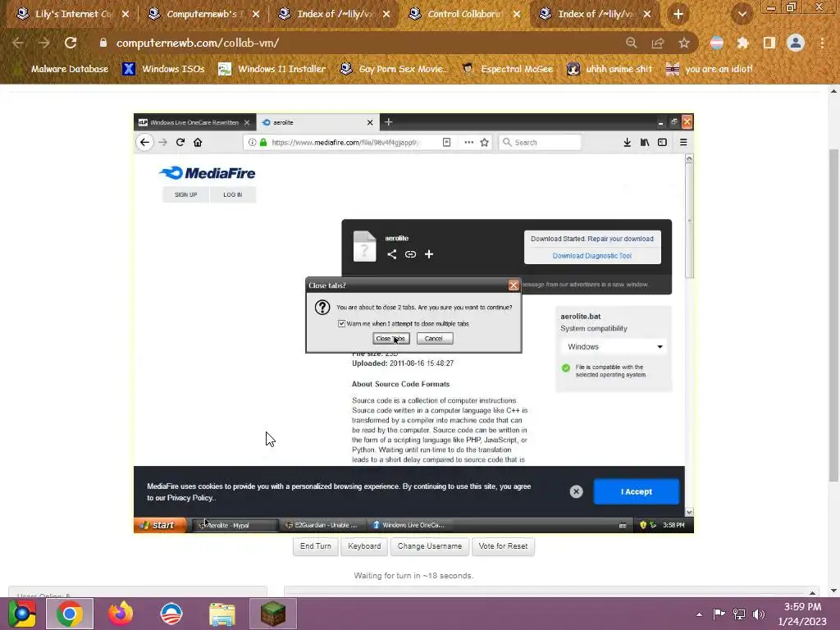Screen dimensions: 840x630
Task: Go back in the inner Firefox window
Action: pyautogui.click(x=144, y=142)
